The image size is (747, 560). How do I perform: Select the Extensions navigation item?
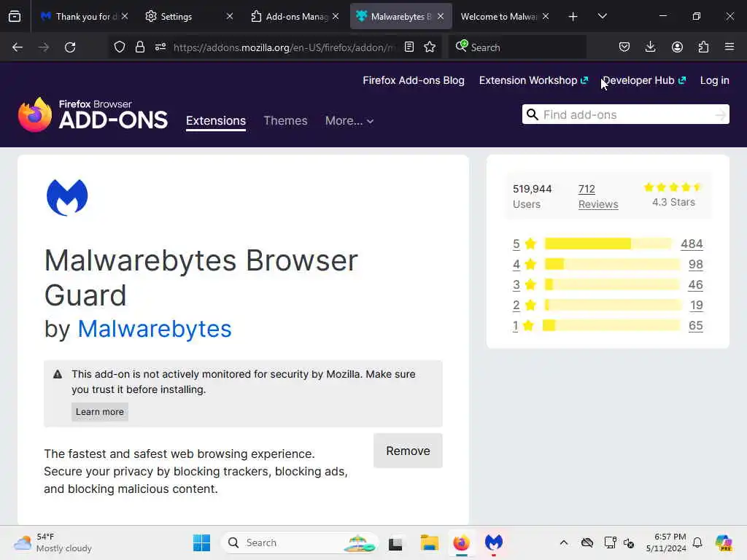tap(216, 121)
